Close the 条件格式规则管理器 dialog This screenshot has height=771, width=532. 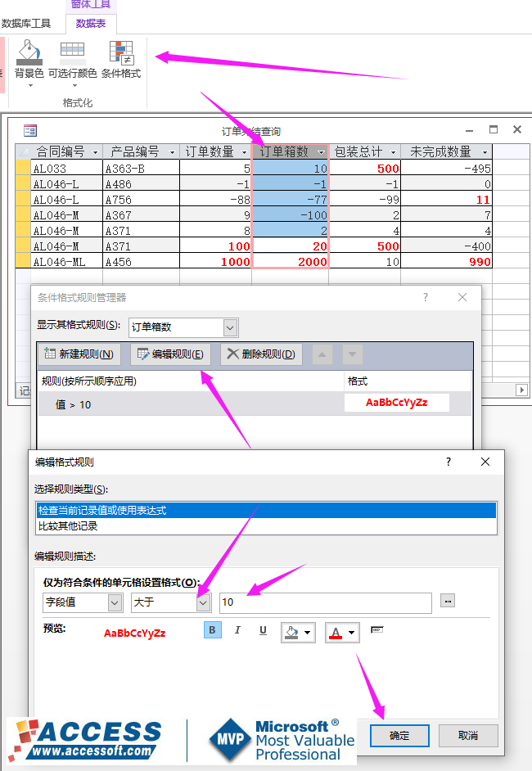coord(462,297)
